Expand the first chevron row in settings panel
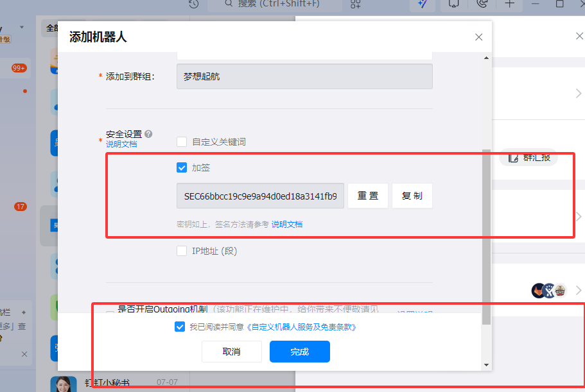The height and width of the screenshot is (392, 585). pos(579,93)
